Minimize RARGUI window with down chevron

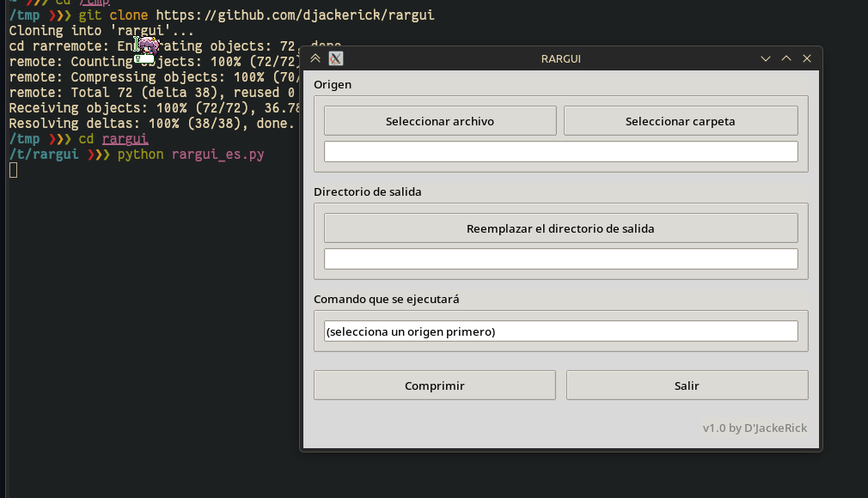pos(766,58)
